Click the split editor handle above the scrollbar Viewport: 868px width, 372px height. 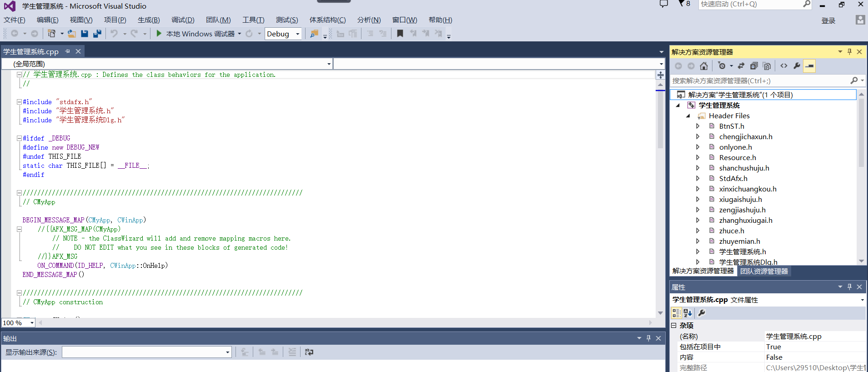click(660, 75)
